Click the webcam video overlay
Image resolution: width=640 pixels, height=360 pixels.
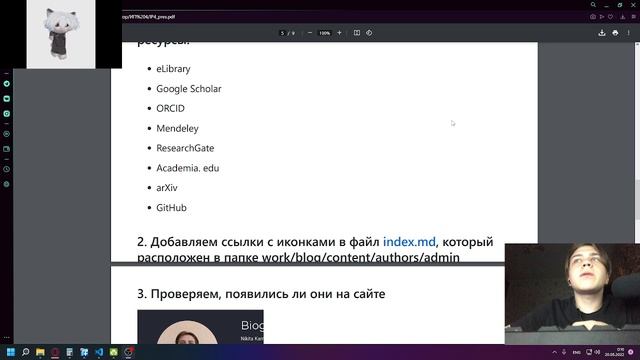(572, 294)
